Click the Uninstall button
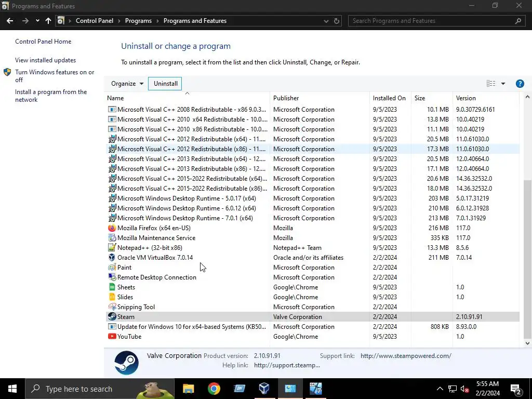The width and height of the screenshot is (532, 399). point(165,84)
